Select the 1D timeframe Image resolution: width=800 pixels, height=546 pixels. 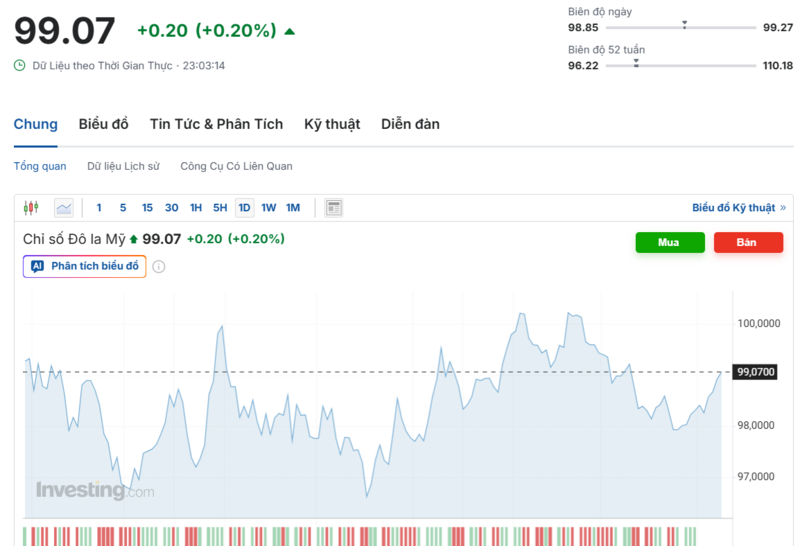coord(244,208)
